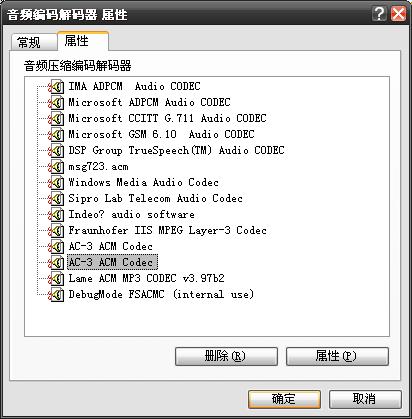Click the 删除(R) button
This screenshot has width=412, height=419.
(226, 356)
